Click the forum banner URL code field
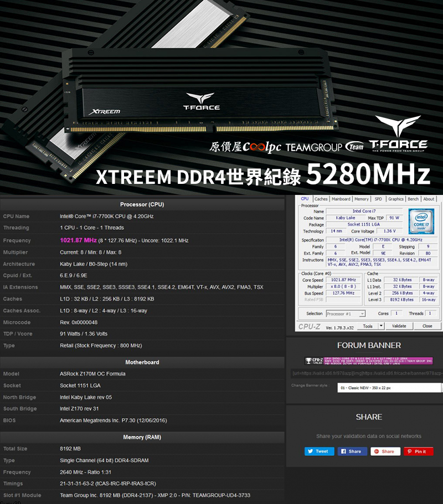 tap(367, 373)
